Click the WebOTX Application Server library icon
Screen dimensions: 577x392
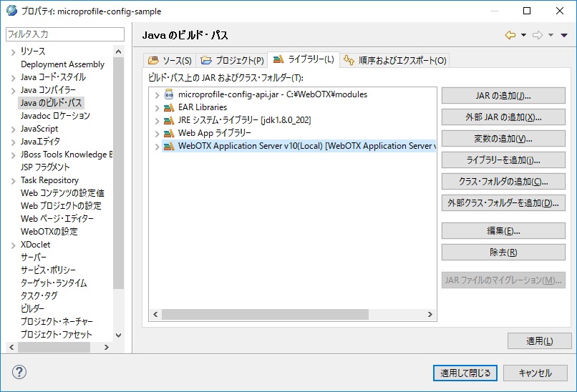click(168, 146)
